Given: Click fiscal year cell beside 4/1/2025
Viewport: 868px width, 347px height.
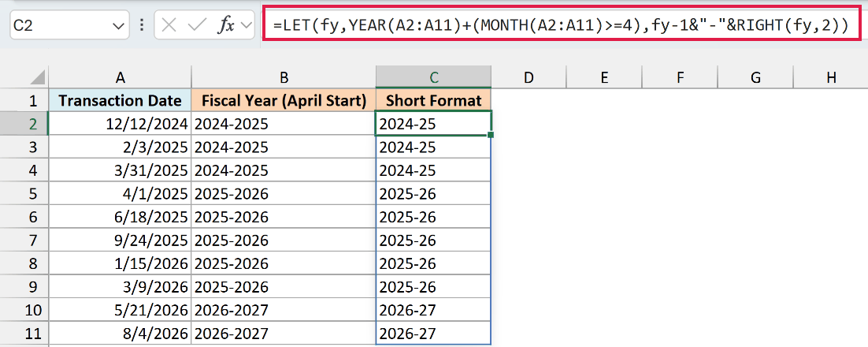Looking at the screenshot, I should (x=284, y=193).
